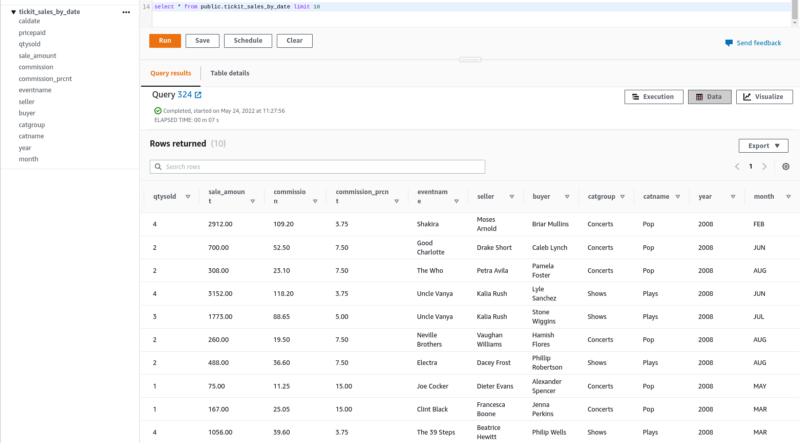Viewport: 800px width, 443px height.
Task: Show the Data view
Action: (x=710, y=96)
